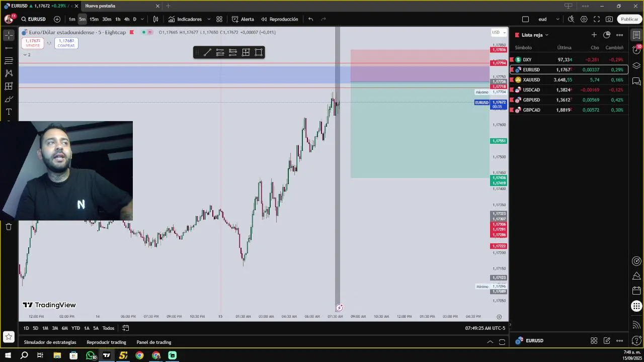Open the eud layout name dropdown

tap(548, 19)
